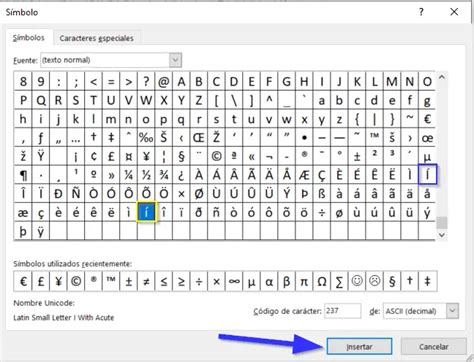474x362 pixels.
Task: Pick the backslash character in the grid
Action: pyautogui.click(x=234, y=100)
